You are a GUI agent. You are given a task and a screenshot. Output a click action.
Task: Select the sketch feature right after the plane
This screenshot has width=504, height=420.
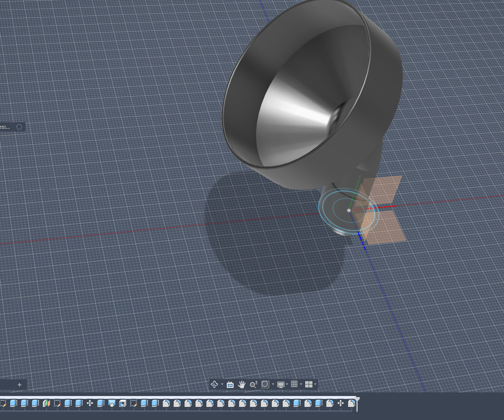click(x=57, y=403)
